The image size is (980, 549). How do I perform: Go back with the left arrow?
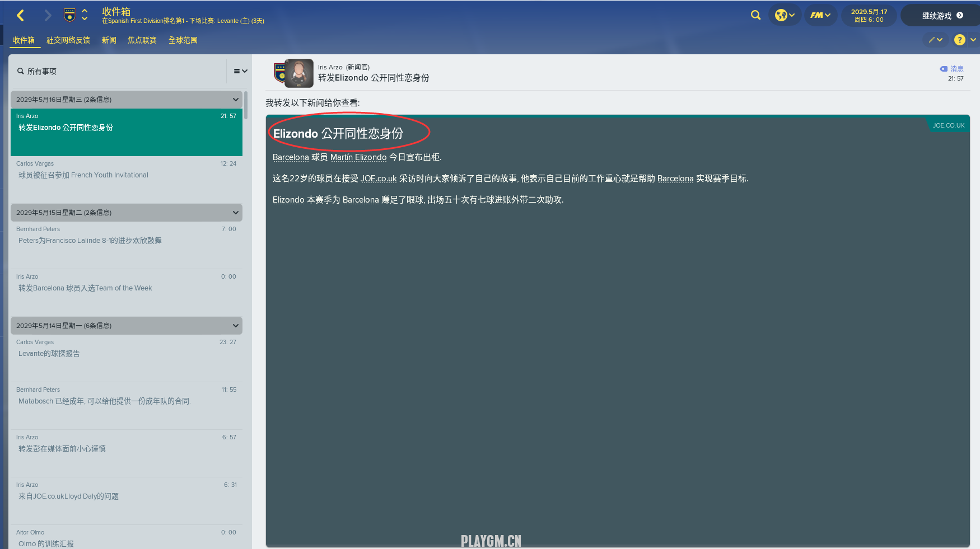[21, 16]
